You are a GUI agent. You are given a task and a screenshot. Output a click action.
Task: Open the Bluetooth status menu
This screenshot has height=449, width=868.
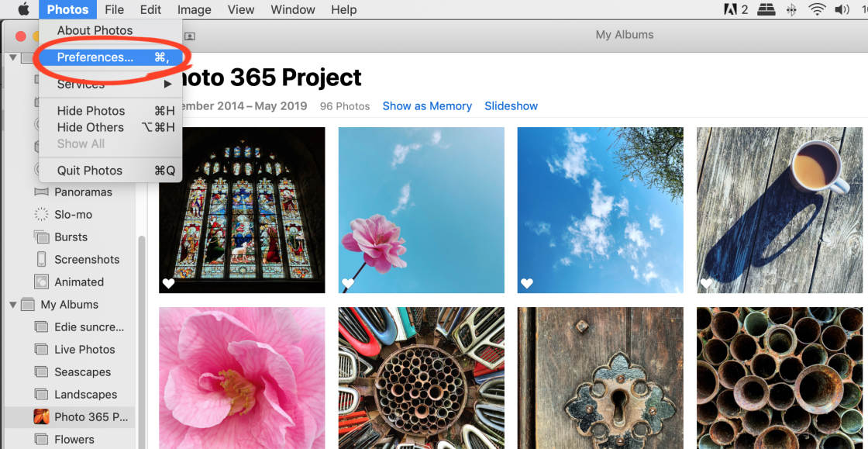792,9
